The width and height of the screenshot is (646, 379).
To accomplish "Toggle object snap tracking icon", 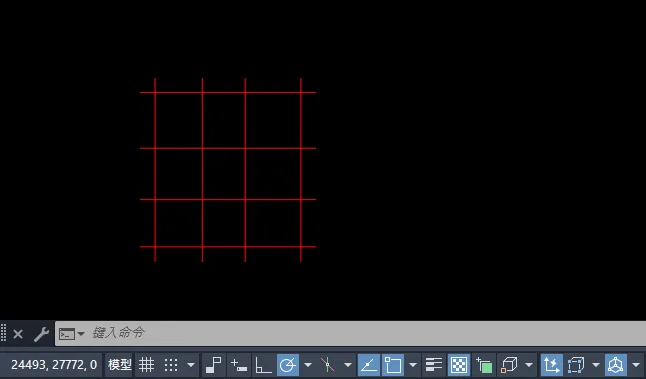I will point(369,365).
